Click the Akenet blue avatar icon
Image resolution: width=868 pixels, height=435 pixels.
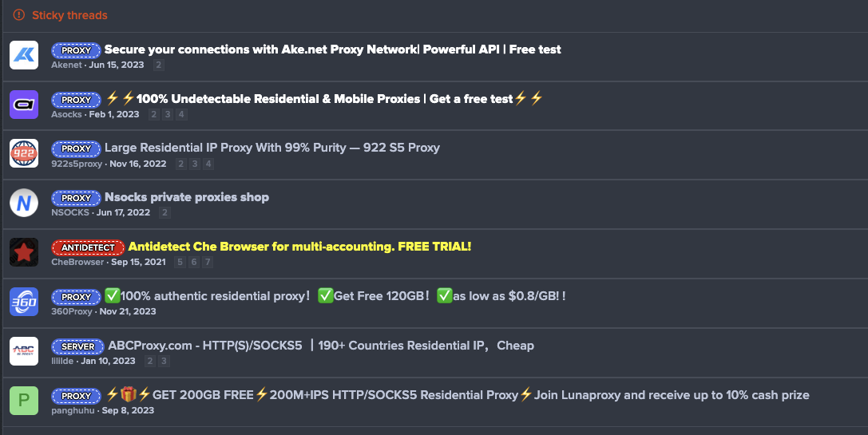(24, 55)
